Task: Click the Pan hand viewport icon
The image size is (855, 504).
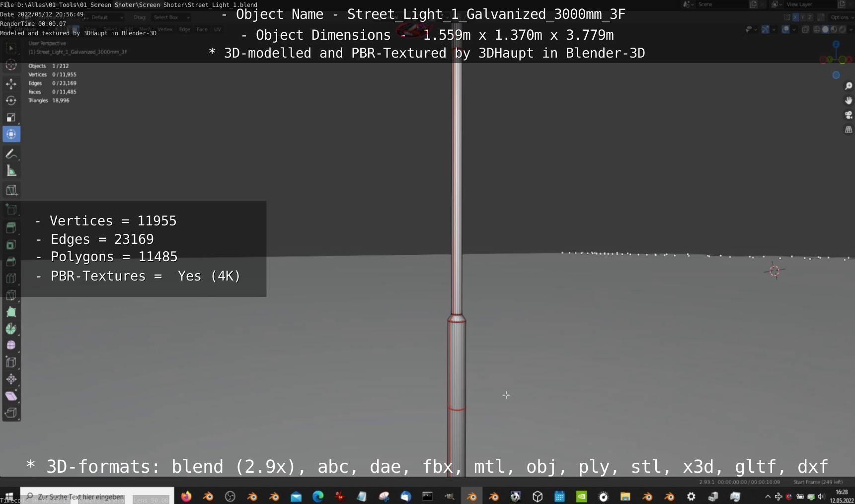Action: coord(849,100)
